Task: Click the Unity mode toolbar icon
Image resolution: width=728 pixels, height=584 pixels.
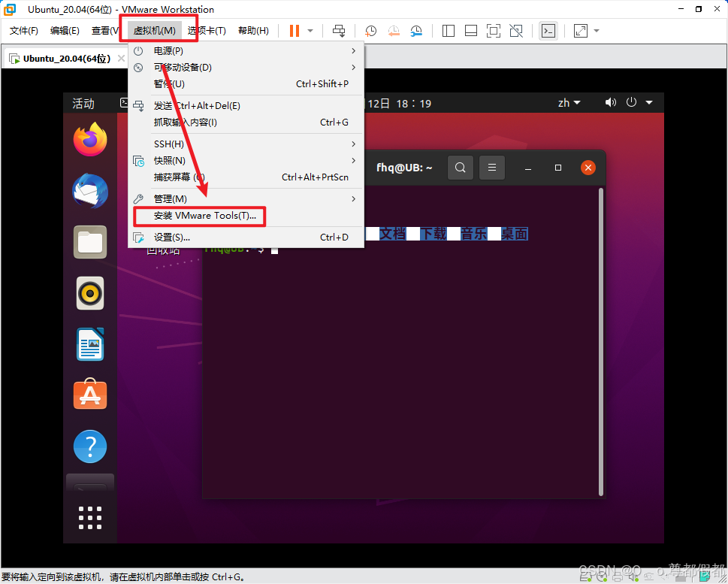Action: tap(516, 31)
